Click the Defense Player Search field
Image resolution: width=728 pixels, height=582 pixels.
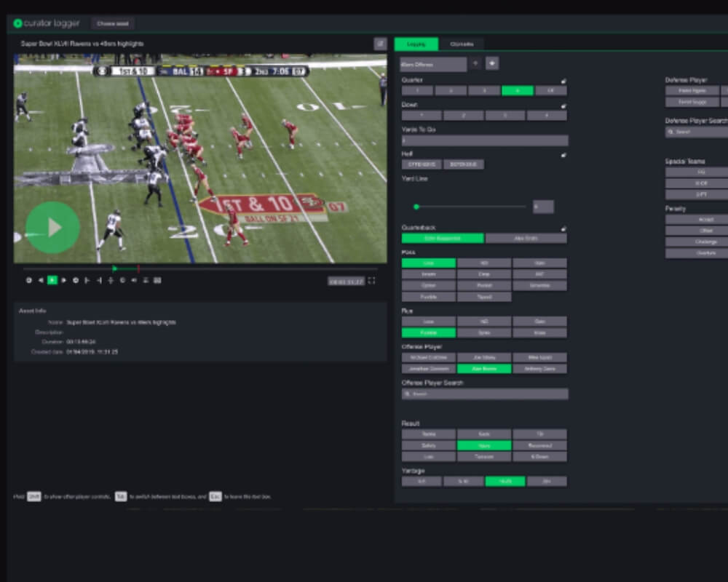pos(697,132)
